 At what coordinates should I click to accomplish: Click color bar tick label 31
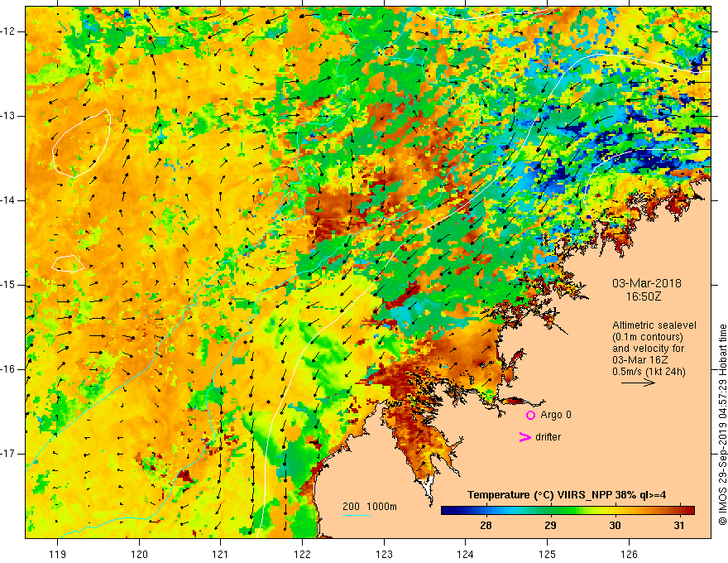point(679,526)
